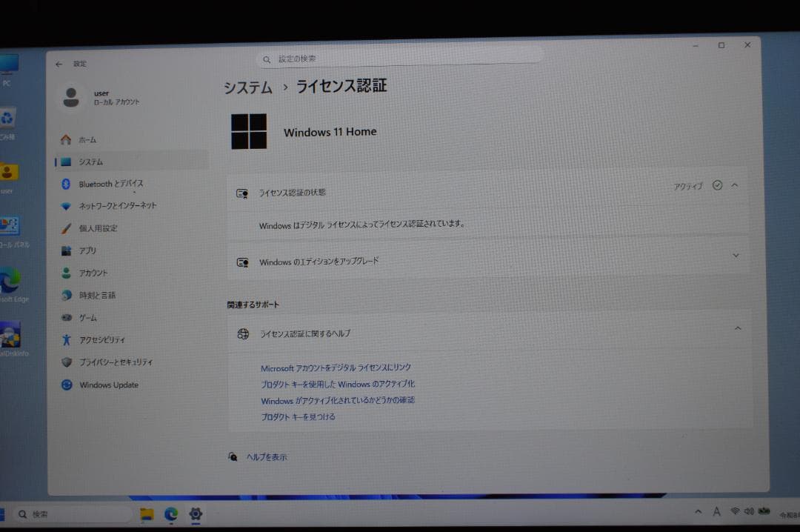
Task: Select システム in the sidebar
Action: coord(131,162)
